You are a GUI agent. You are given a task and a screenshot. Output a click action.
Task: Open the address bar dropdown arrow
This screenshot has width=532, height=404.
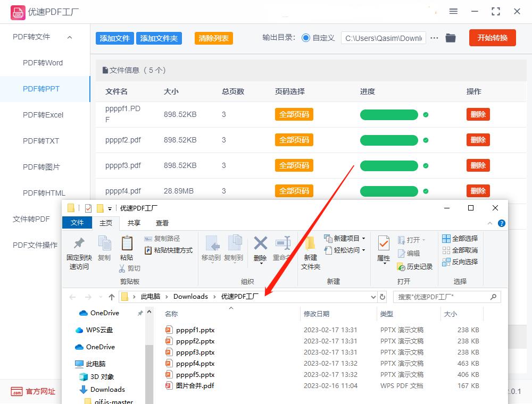coord(373,297)
